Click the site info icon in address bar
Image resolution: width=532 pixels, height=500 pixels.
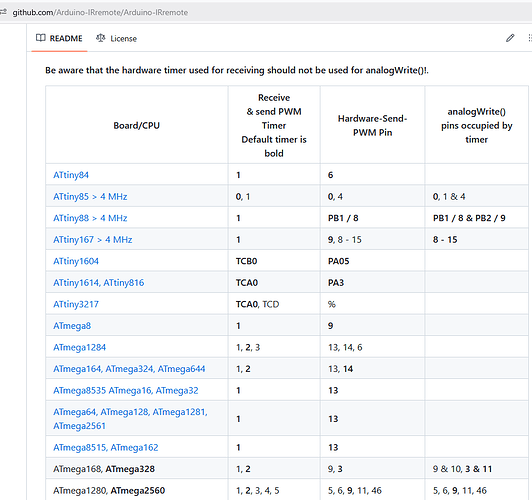click(3, 12)
